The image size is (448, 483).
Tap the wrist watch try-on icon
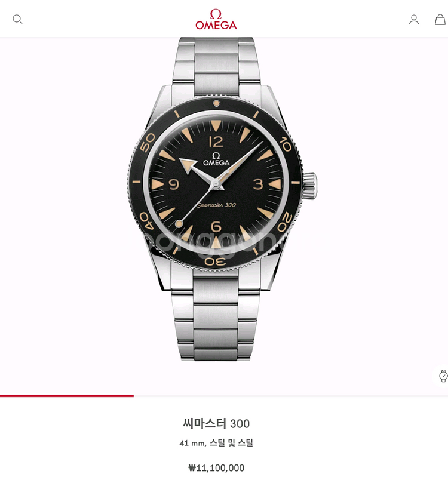(x=443, y=376)
